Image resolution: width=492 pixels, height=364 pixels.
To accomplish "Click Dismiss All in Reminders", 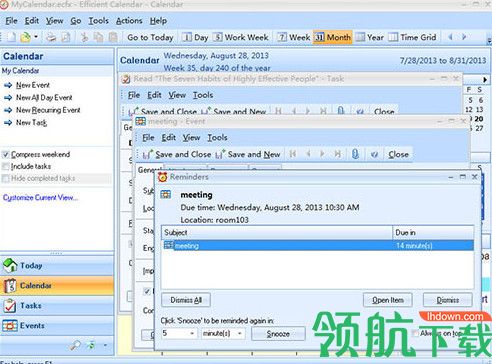I will click(186, 300).
